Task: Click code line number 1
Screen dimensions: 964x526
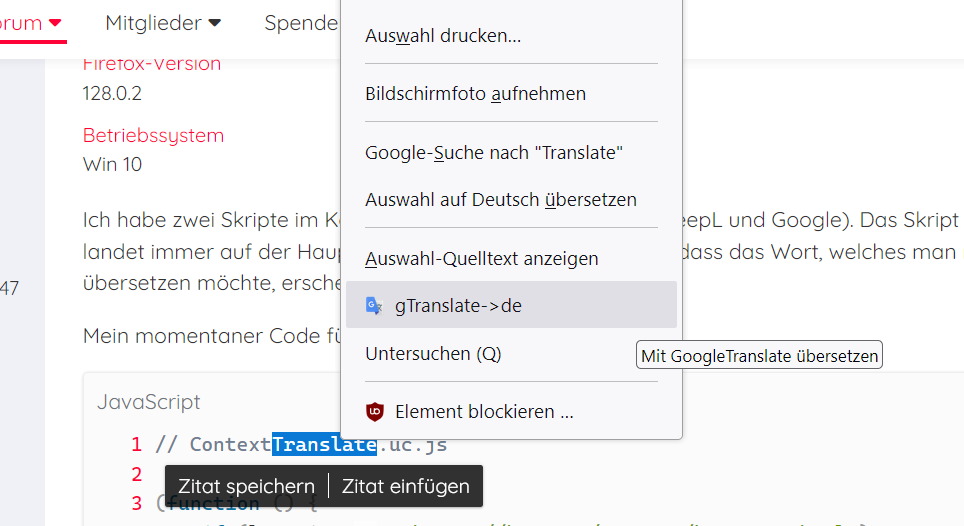Action: [136, 444]
